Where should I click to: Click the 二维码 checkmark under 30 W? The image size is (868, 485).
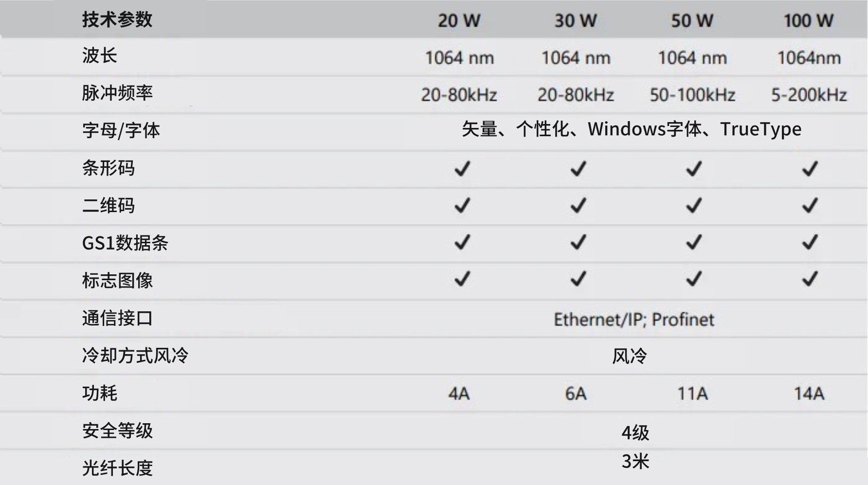tap(578, 206)
